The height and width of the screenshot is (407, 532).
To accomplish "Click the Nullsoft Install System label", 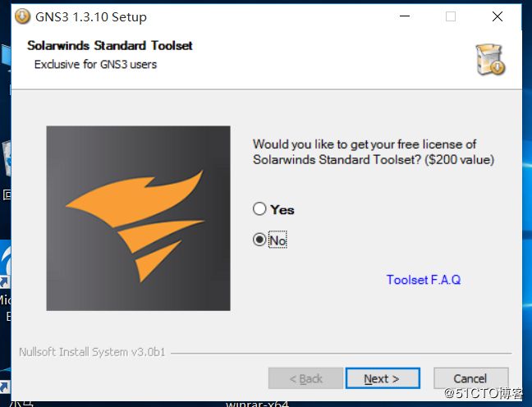I will pos(92,352).
